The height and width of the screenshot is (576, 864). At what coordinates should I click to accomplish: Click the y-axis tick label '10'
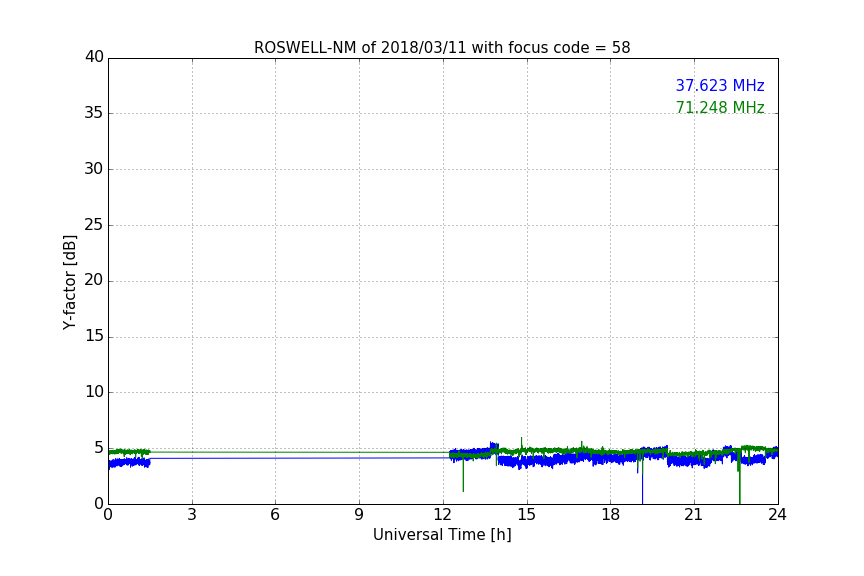[94, 392]
